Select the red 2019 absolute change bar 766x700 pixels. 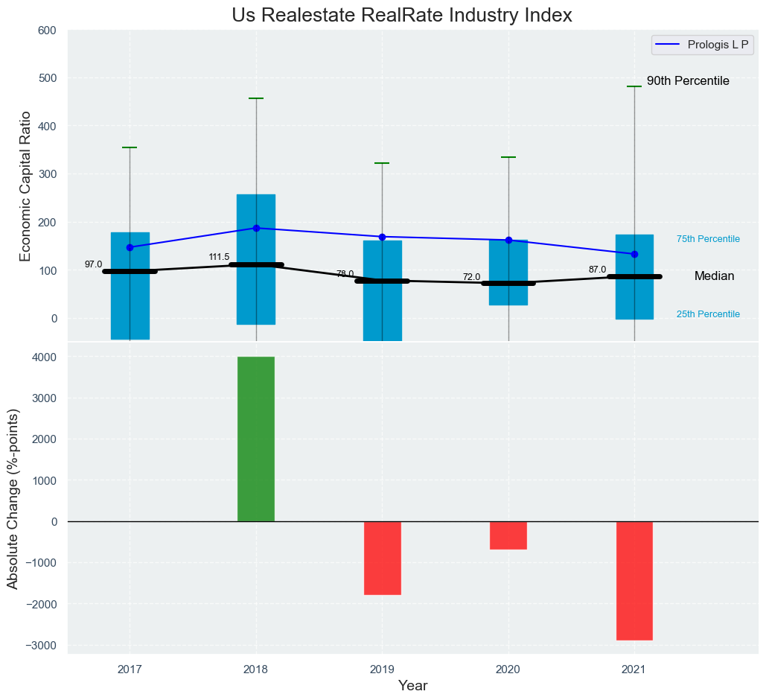[383, 558]
